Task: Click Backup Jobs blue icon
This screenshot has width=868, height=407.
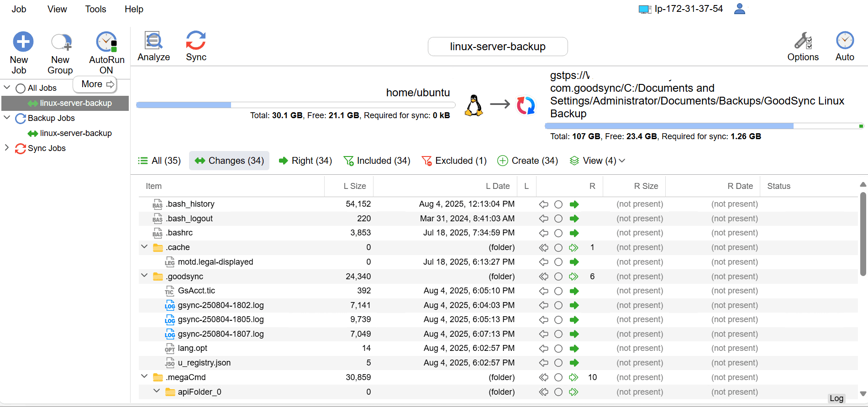Action: (x=21, y=119)
